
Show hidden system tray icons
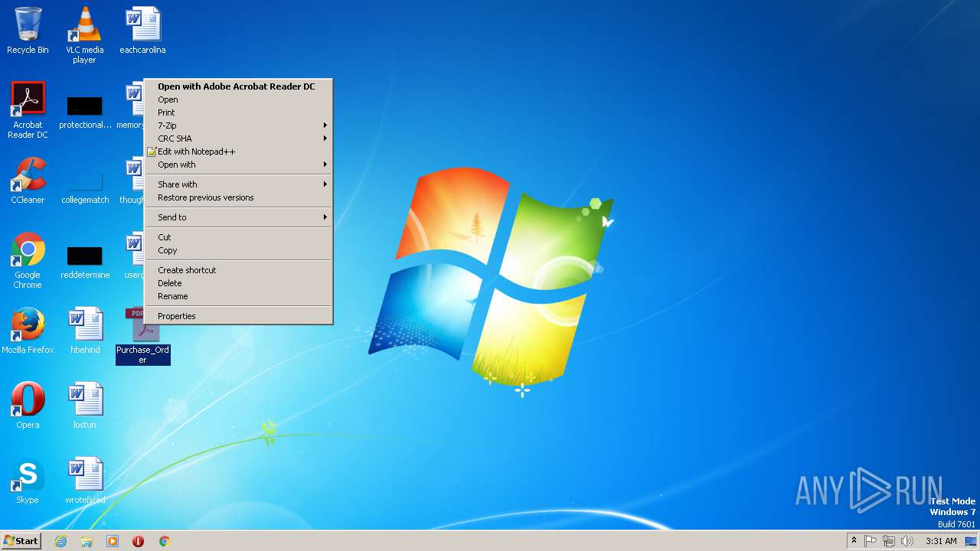click(x=854, y=541)
